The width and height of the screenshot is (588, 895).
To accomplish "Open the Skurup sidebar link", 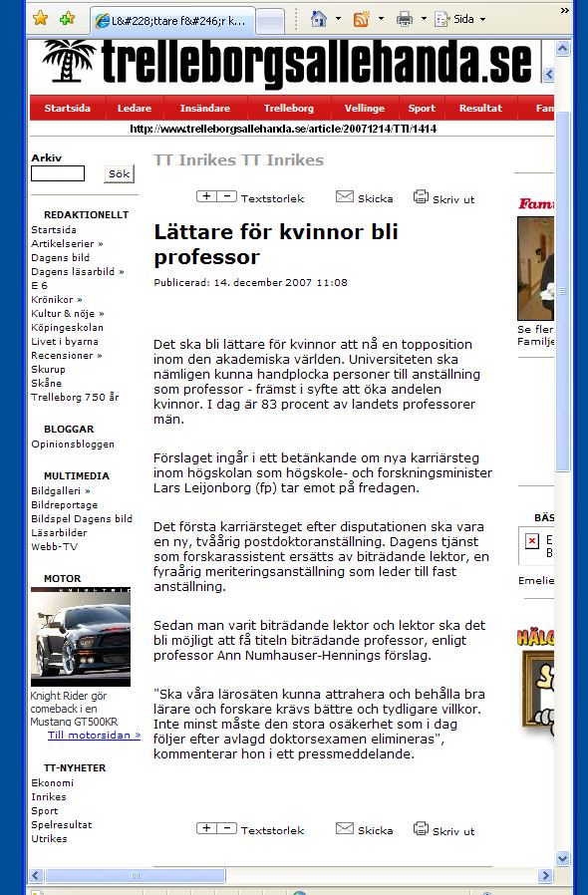I will tap(48, 370).
